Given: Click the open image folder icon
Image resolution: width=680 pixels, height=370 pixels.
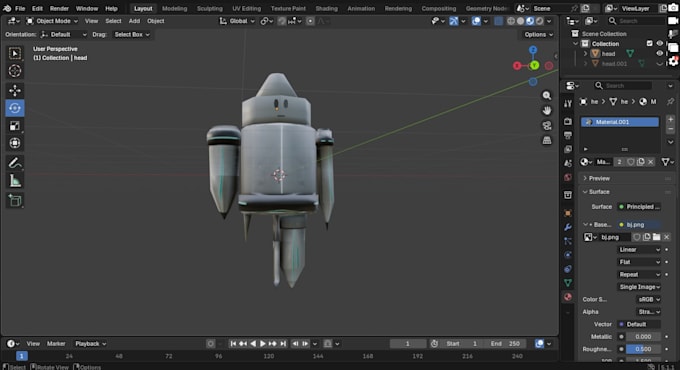Looking at the screenshot, I should point(657,237).
